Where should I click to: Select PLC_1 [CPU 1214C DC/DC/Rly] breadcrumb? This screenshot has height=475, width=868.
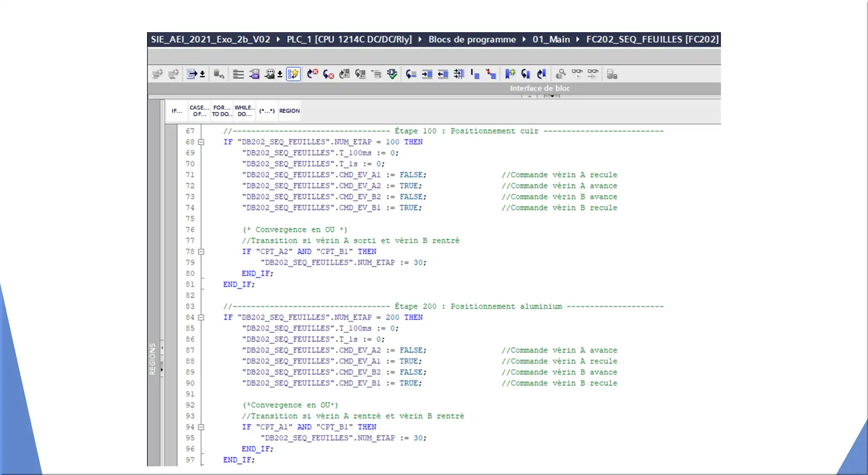tap(349, 39)
